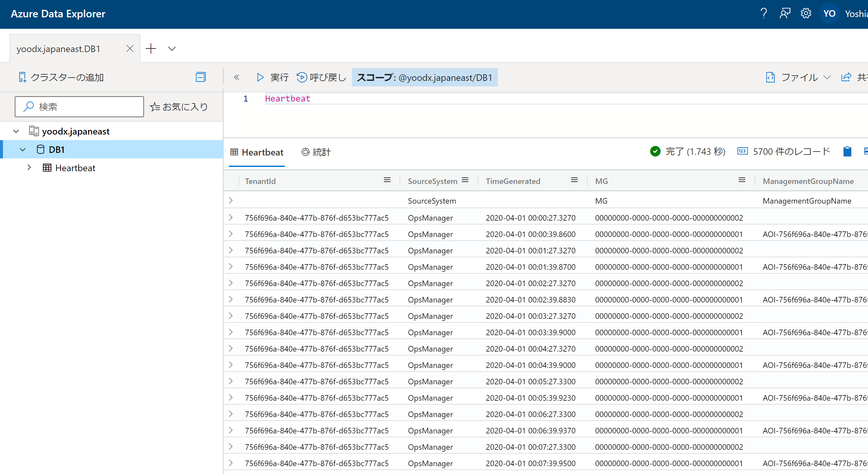Image resolution: width=868 pixels, height=474 pixels.
Task: Click the clipboard copy results icon
Action: tap(847, 152)
